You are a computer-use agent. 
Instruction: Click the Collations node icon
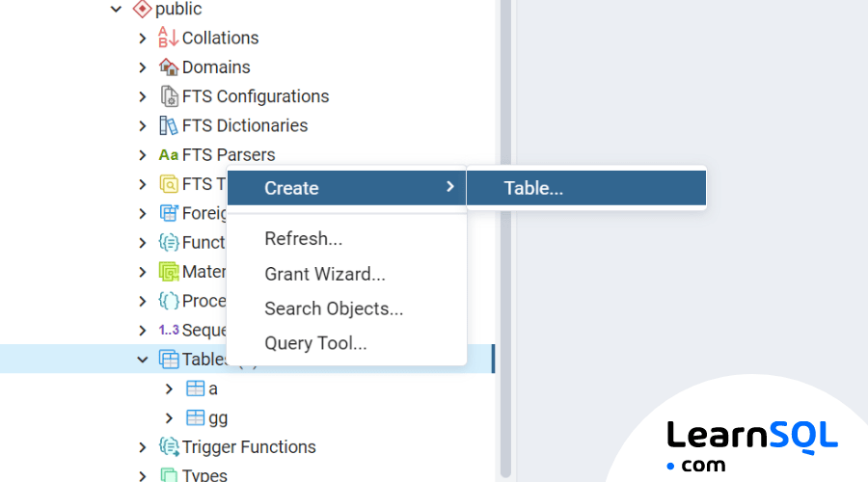[x=168, y=38]
